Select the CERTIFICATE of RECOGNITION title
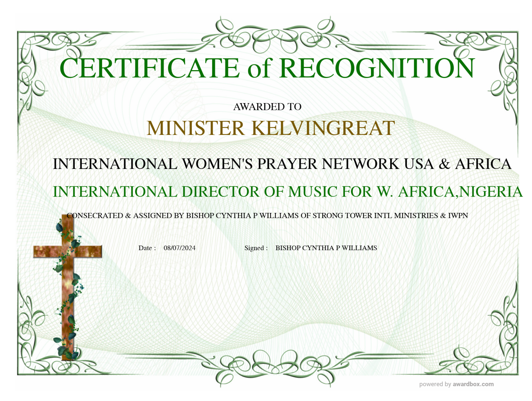Viewport: 532px width, 401px height. [x=267, y=68]
